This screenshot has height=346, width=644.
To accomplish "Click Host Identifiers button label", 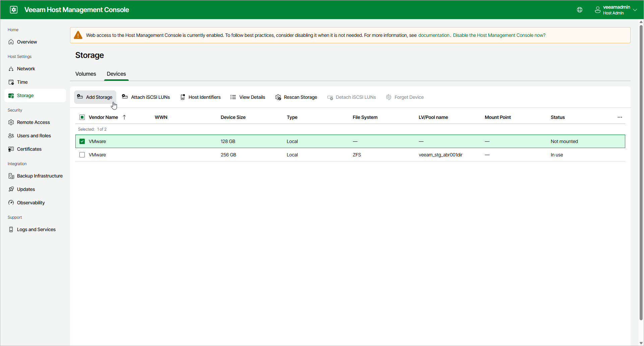I will tap(204, 97).
